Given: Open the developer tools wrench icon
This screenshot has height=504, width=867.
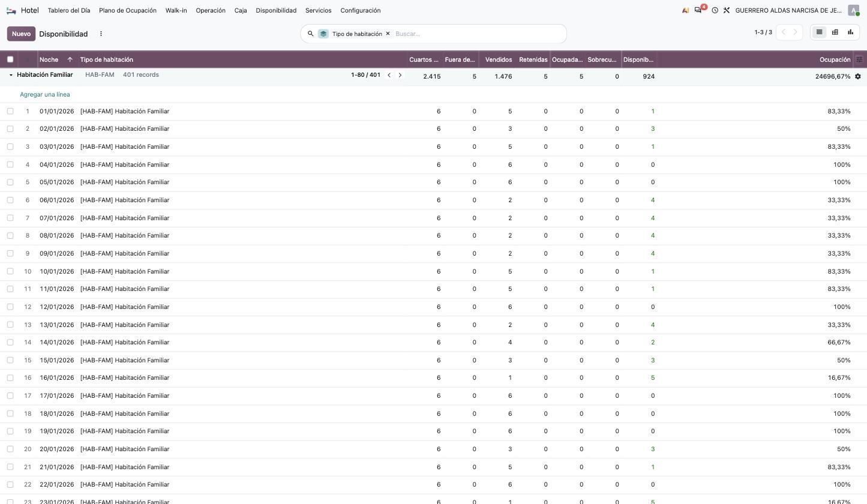Looking at the screenshot, I should [726, 10].
